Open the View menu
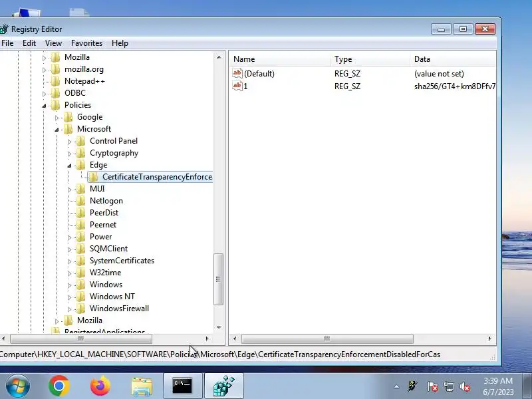The height and width of the screenshot is (399, 532). (x=53, y=43)
